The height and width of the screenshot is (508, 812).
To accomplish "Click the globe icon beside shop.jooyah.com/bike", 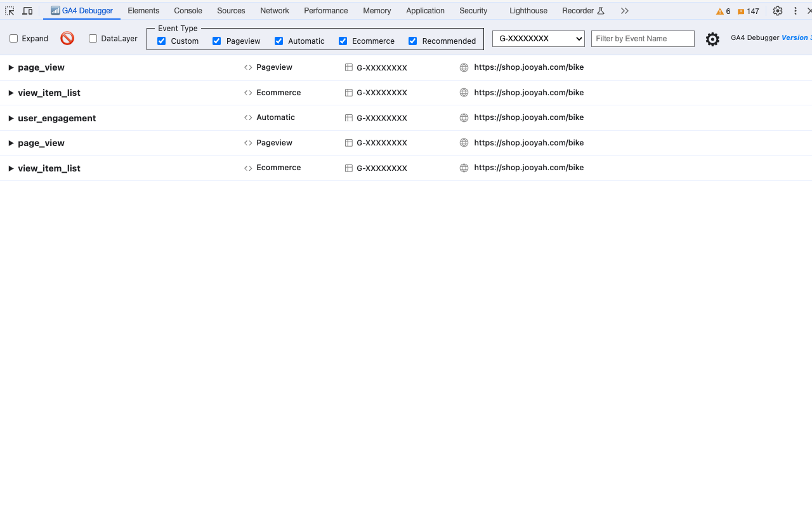I will (x=464, y=67).
